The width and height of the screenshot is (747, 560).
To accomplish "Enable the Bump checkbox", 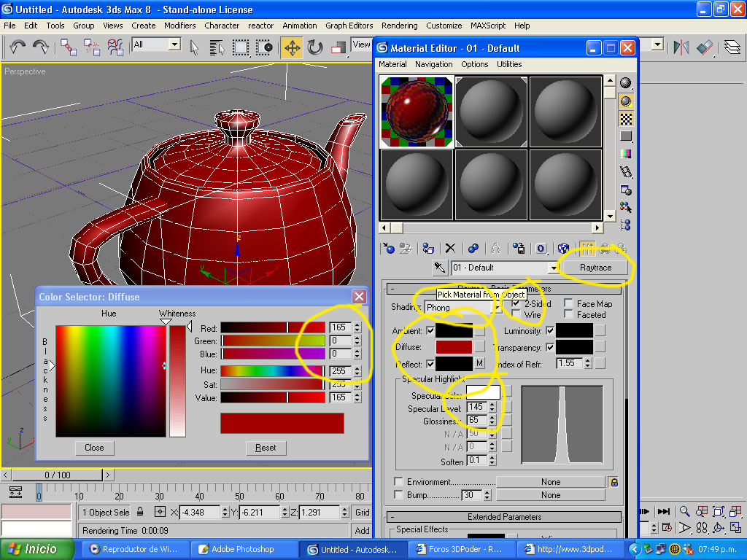I will pos(399,494).
